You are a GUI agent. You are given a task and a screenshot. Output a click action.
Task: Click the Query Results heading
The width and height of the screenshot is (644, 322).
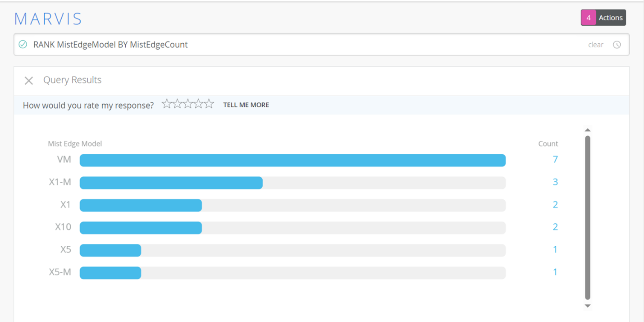[x=72, y=80]
